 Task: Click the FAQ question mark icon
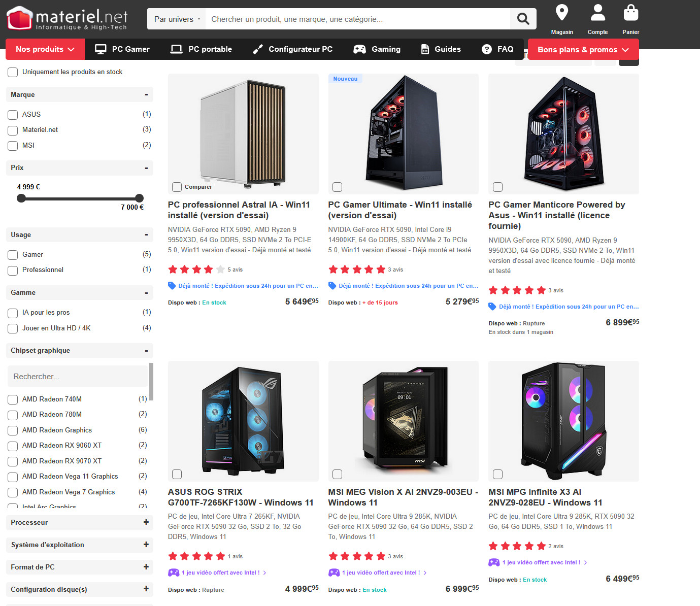pos(487,49)
